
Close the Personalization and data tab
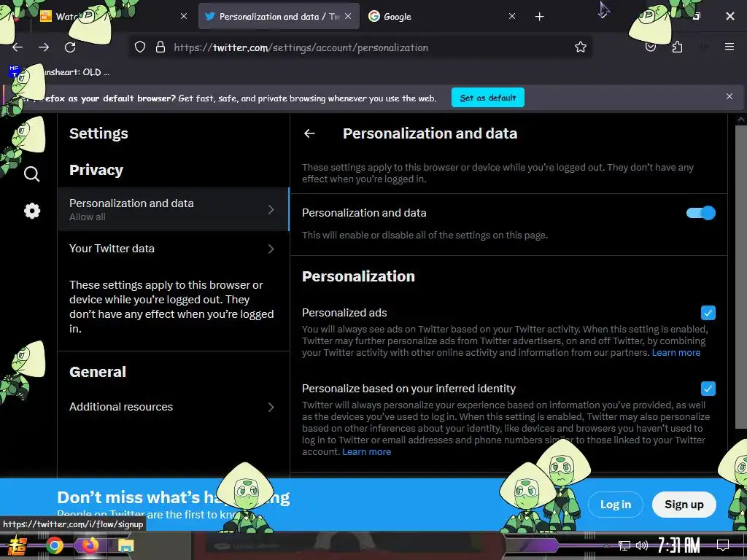[x=348, y=16]
